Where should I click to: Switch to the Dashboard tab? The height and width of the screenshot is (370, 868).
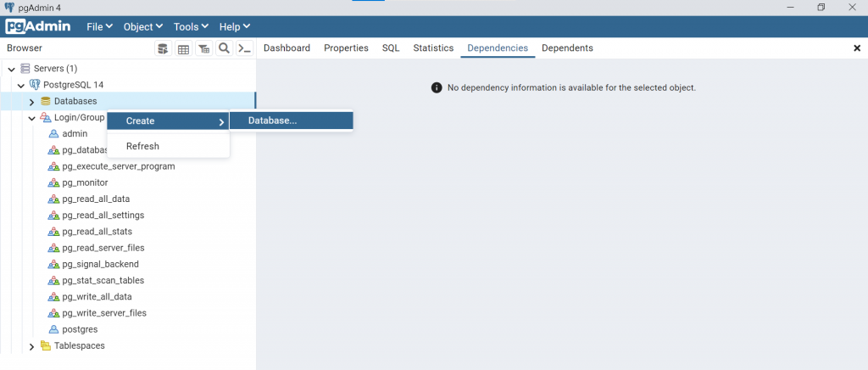287,48
